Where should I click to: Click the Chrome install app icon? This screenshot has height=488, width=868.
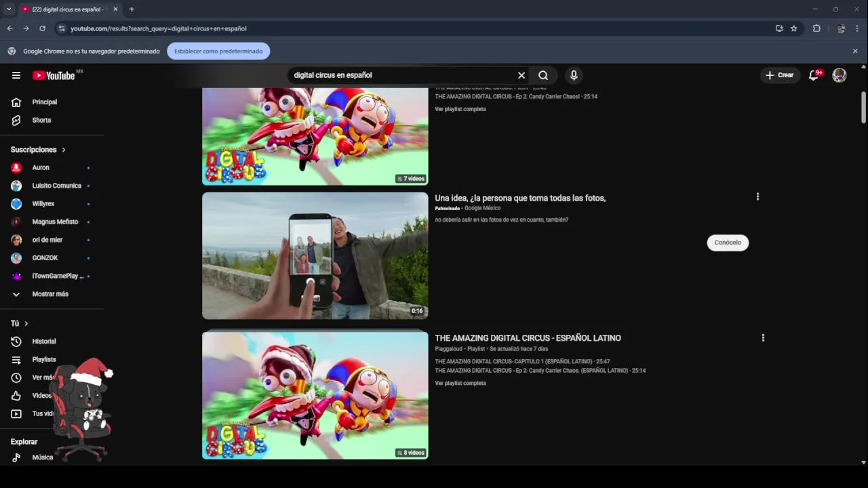click(779, 28)
